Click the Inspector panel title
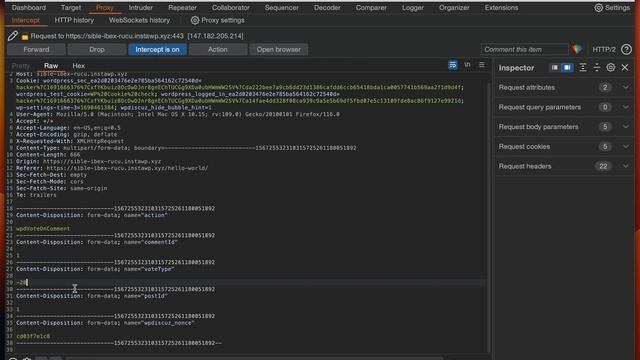Image resolution: width=640 pixels, height=360 pixels. [x=516, y=68]
